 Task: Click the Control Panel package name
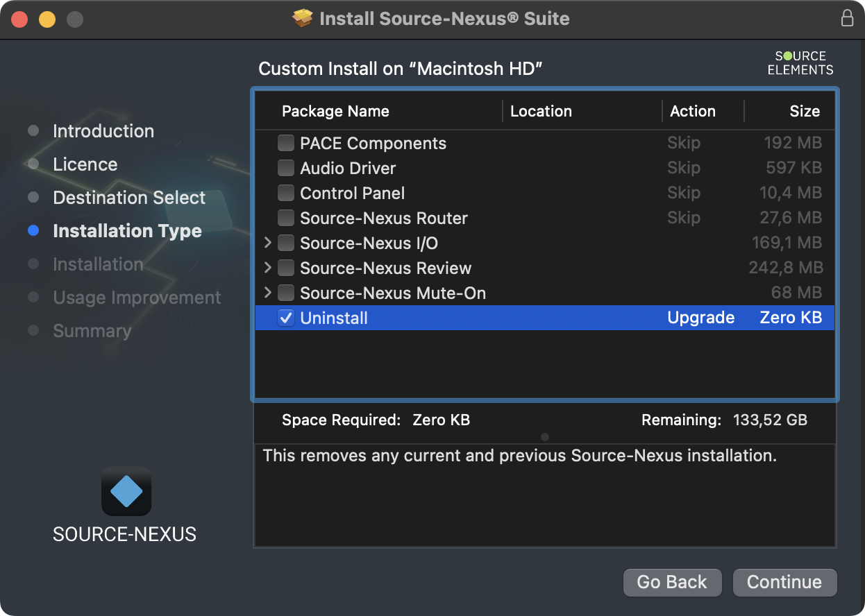(352, 194)
